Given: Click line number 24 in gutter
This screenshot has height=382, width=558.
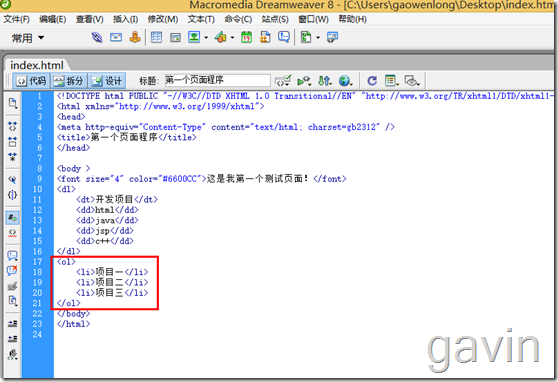Looking at the screenshot, I should pos(37,334).
